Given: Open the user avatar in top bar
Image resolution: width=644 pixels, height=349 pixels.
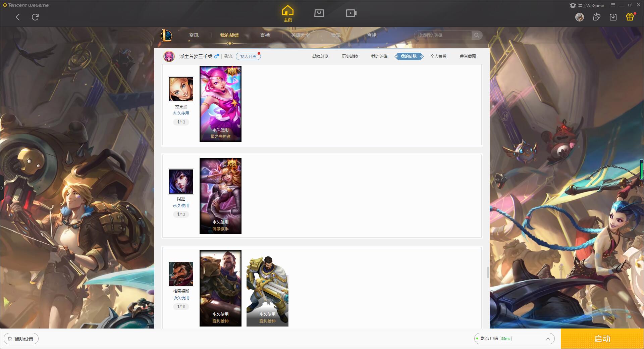Looking at the screenshot, I should coord(580,17).
